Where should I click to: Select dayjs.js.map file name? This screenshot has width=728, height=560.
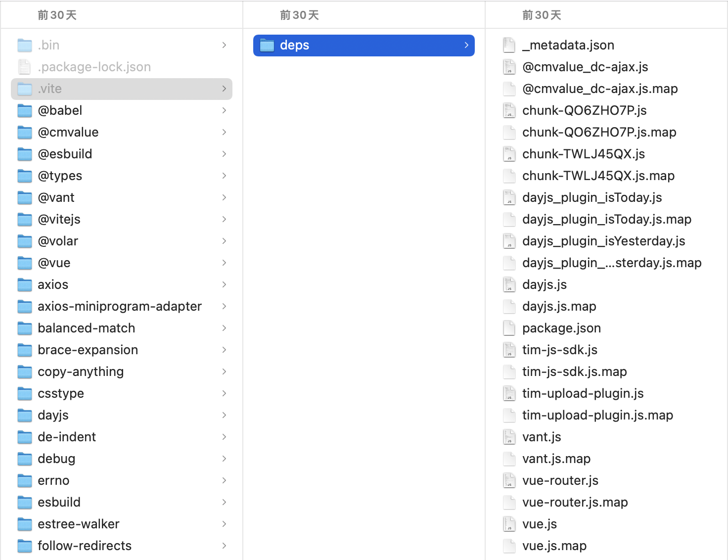(559, 307)
